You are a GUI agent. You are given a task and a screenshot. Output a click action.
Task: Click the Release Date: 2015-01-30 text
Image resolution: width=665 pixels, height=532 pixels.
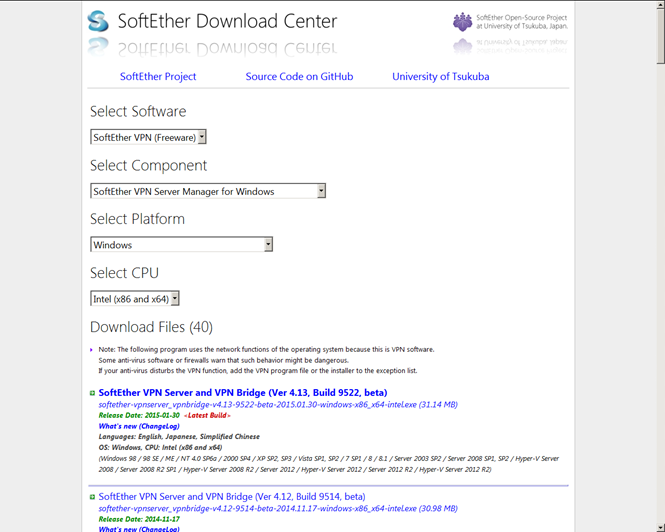point(139,415)
